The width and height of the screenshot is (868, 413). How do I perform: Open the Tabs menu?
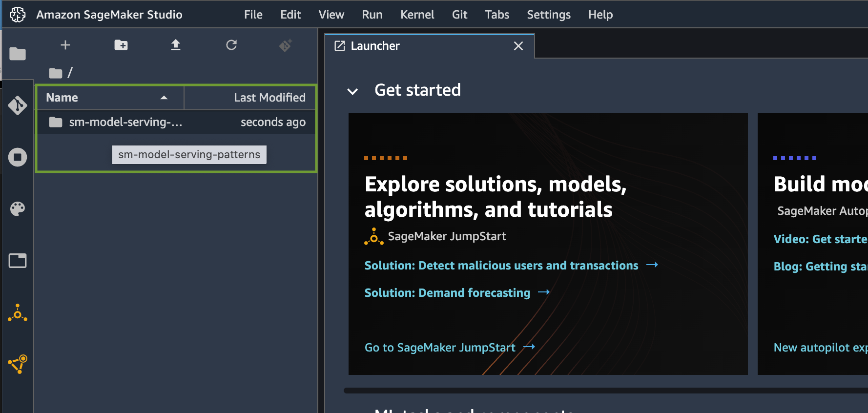point(497,15)
